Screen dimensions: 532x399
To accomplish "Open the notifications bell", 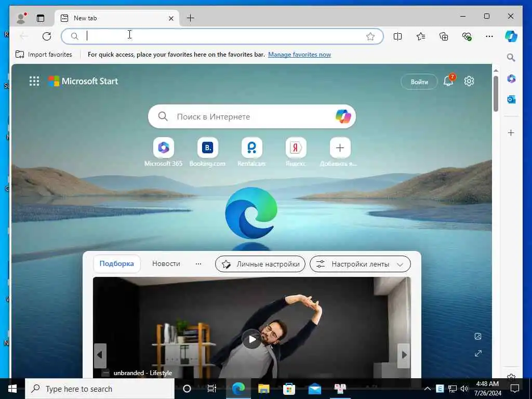I will tap(448, 81).
